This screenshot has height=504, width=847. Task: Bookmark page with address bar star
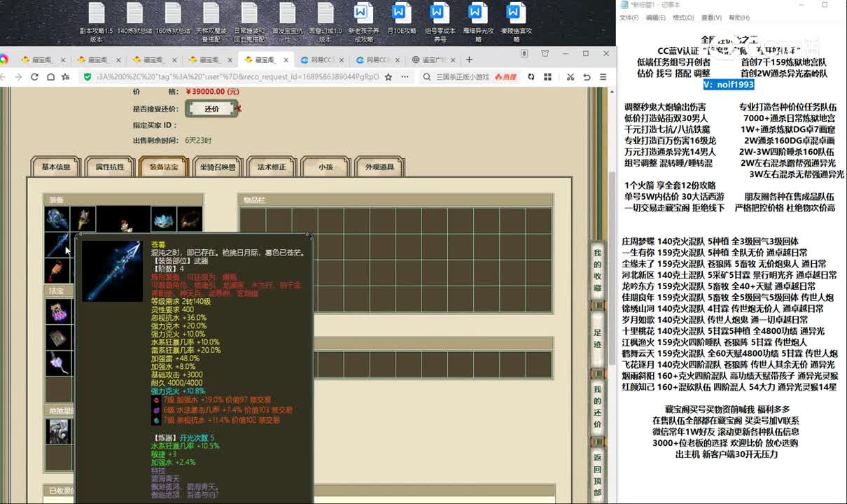388,77
